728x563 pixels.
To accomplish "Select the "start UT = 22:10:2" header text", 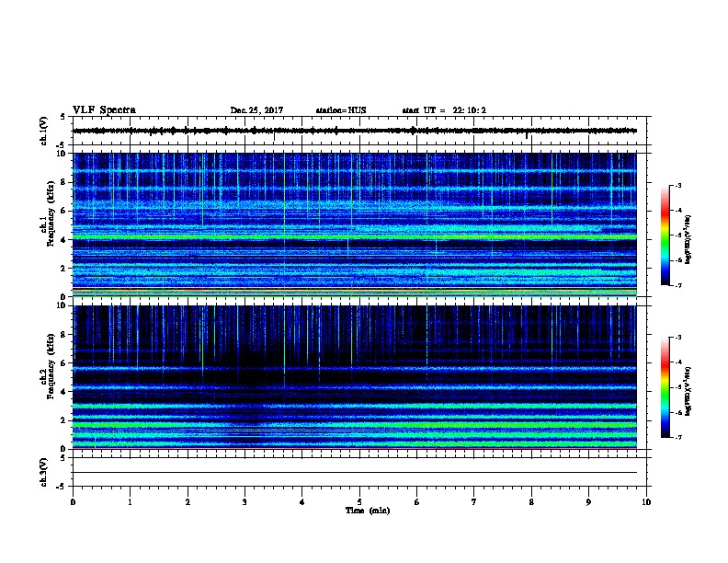I will (x=444, y=110).
